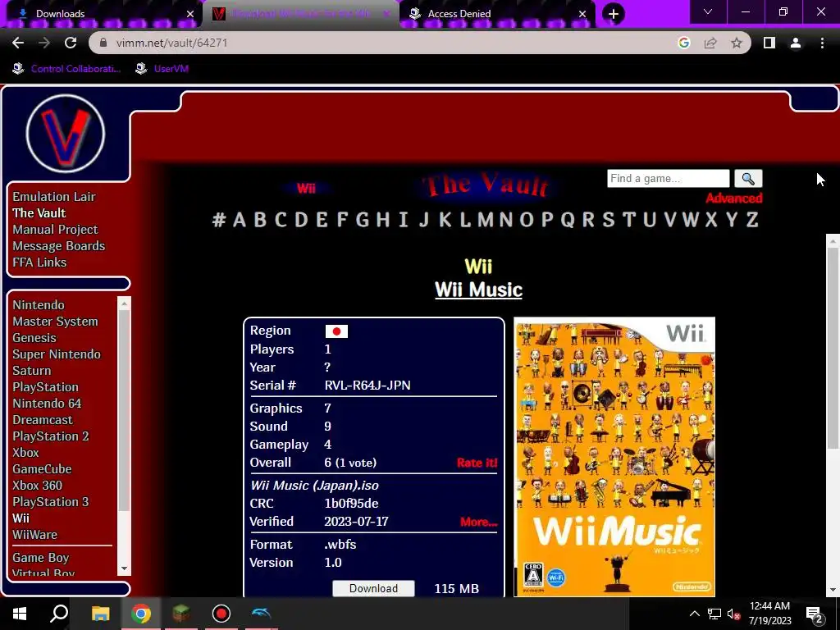840x630 pixels.
Task: Click Chrome icon in taskbar
Action: tap(141, 614)
